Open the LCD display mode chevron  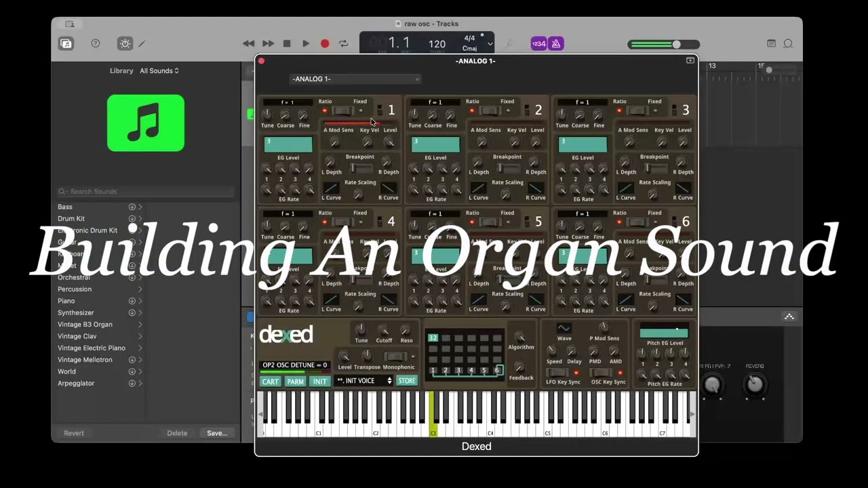(490, 44)
